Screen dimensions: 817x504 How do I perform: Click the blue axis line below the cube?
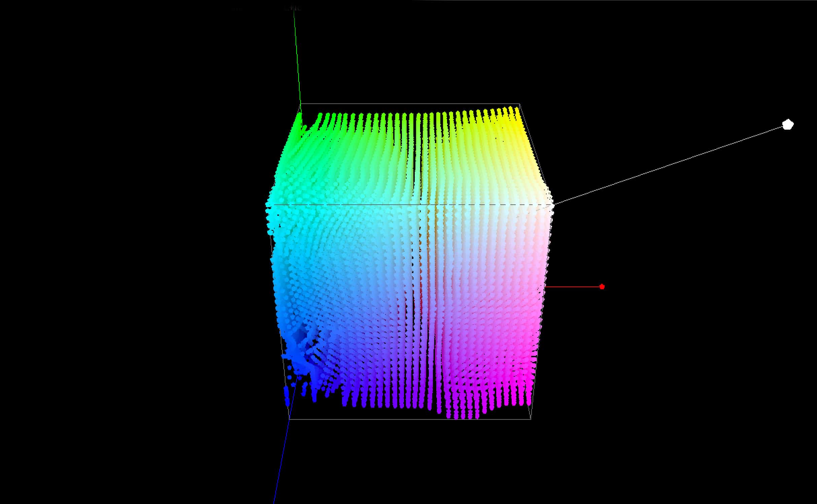pyautogui.click(x=281, y=461)
